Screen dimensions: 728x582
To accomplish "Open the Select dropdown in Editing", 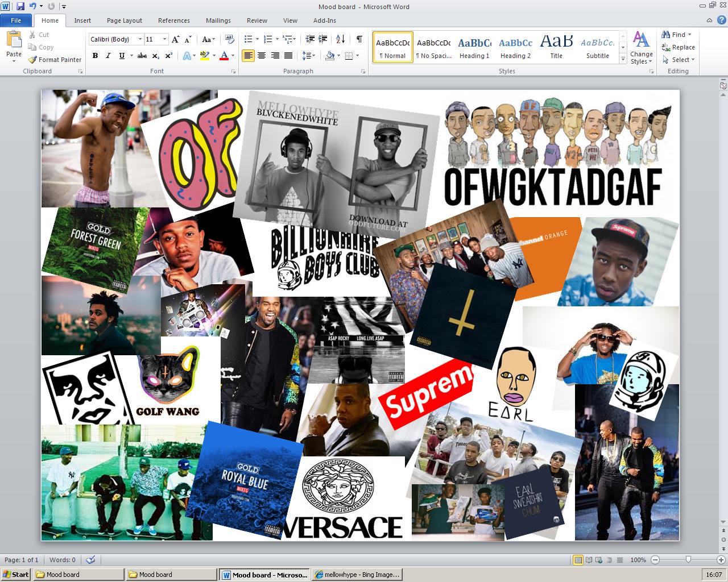I will pyautogui.click(x=679, y=60).
